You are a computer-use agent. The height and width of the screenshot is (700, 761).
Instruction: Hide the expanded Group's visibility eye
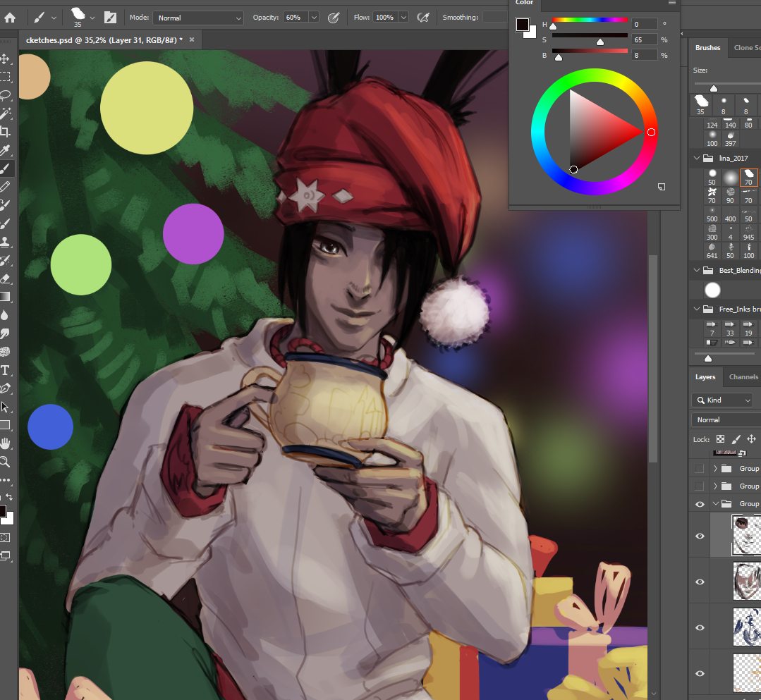tap(700, 504)
